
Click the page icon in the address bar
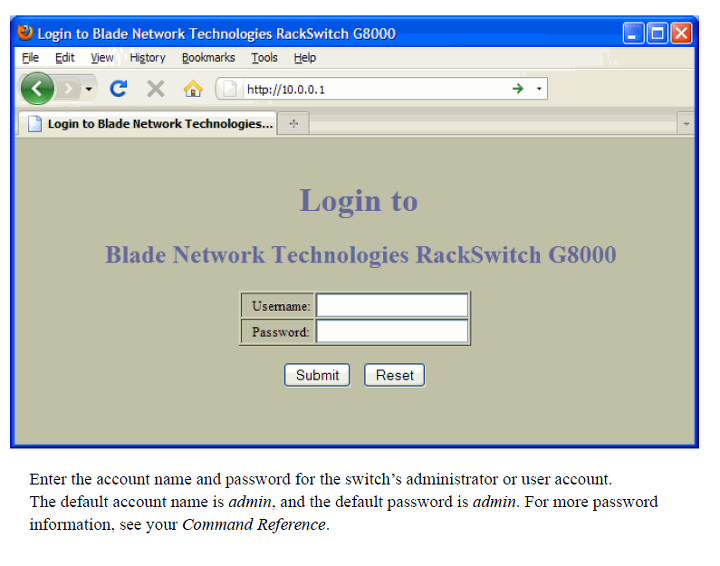pyautogui.click(x=229, y=89)
